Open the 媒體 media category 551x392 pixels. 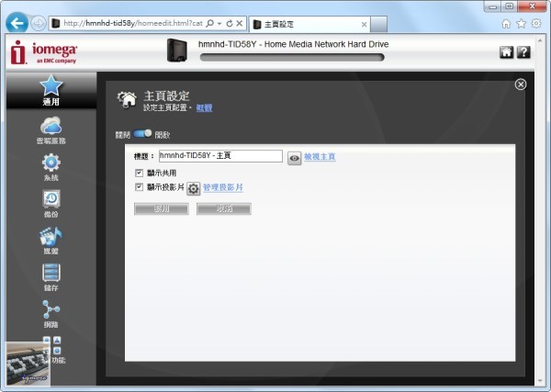tap(51, 241)
